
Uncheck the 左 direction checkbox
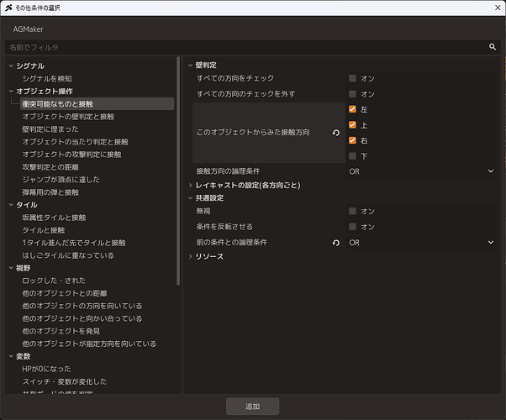tap(352, 109)
